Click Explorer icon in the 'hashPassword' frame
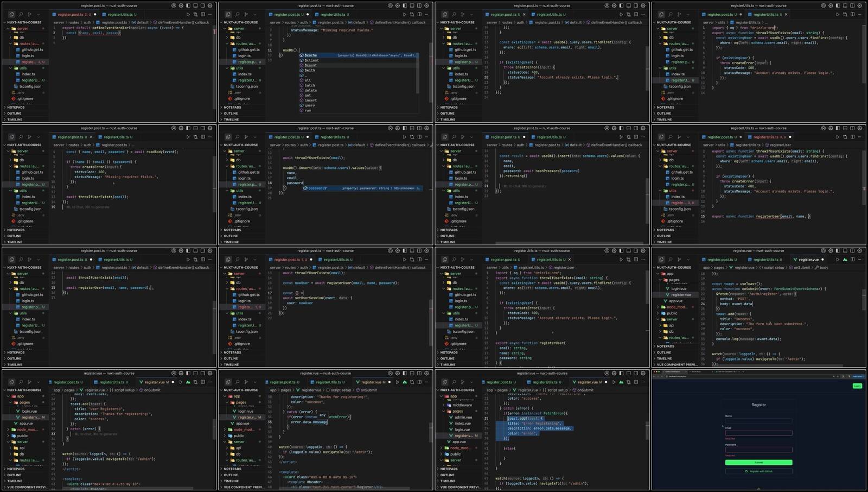 point(445,137)
